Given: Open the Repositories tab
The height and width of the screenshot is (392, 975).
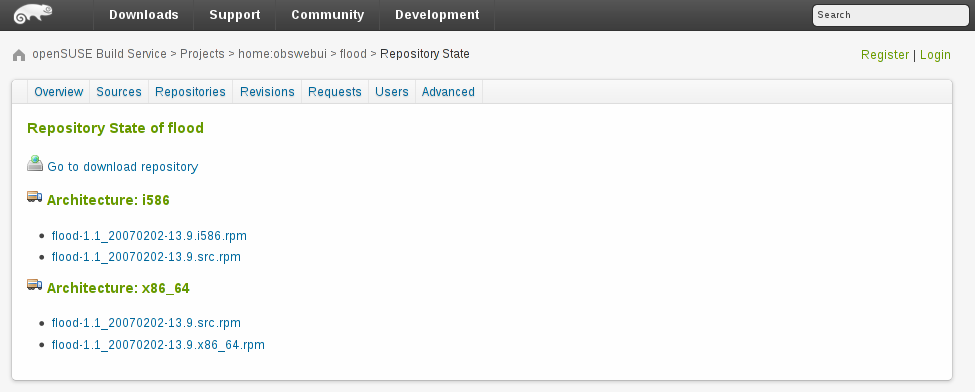Looking at the screenshot, I should (x=190, y=91).
